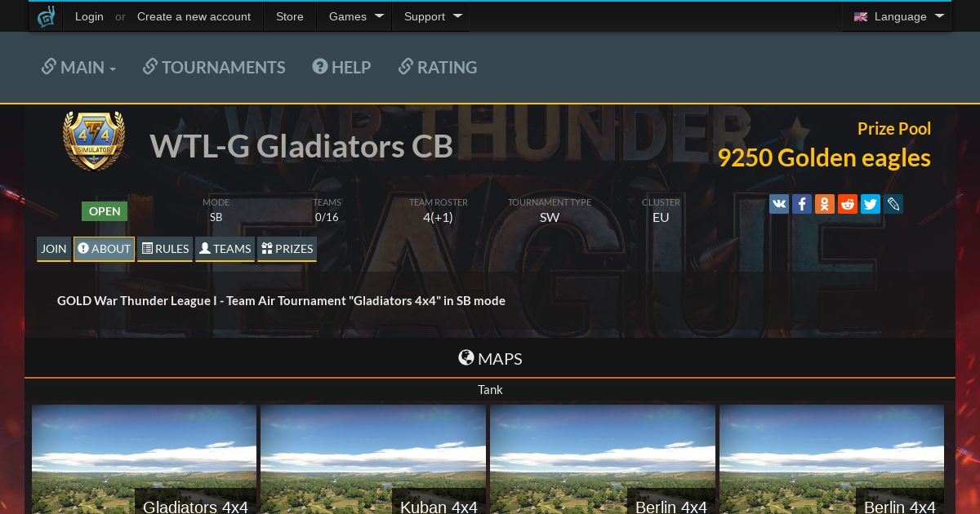The width and height of the screenshot is (980, 514).
Task: Click the JOIN tournament button
Action: 54,249
